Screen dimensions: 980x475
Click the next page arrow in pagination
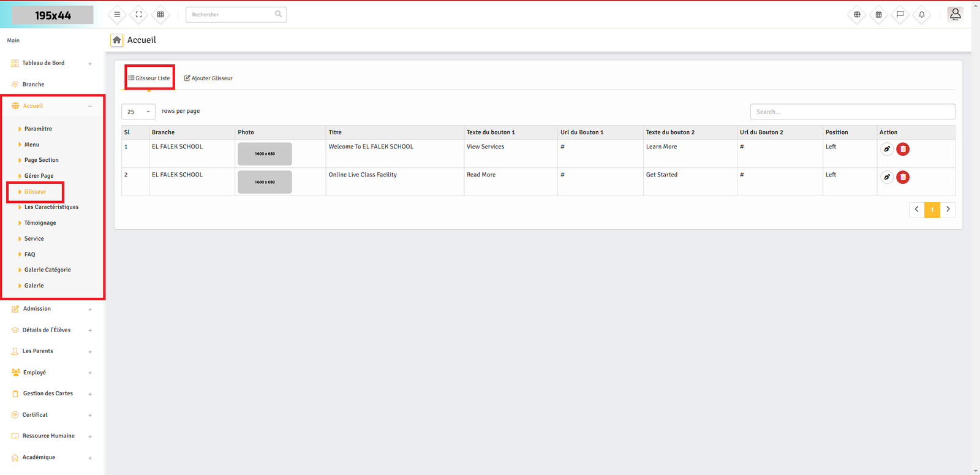(948, 210)
